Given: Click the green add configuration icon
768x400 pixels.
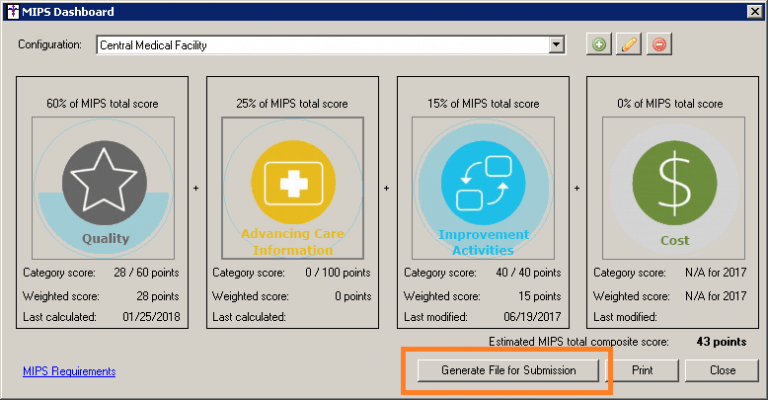Looking at the screenshot, I should pyautogui.click(x=598, y=45).
